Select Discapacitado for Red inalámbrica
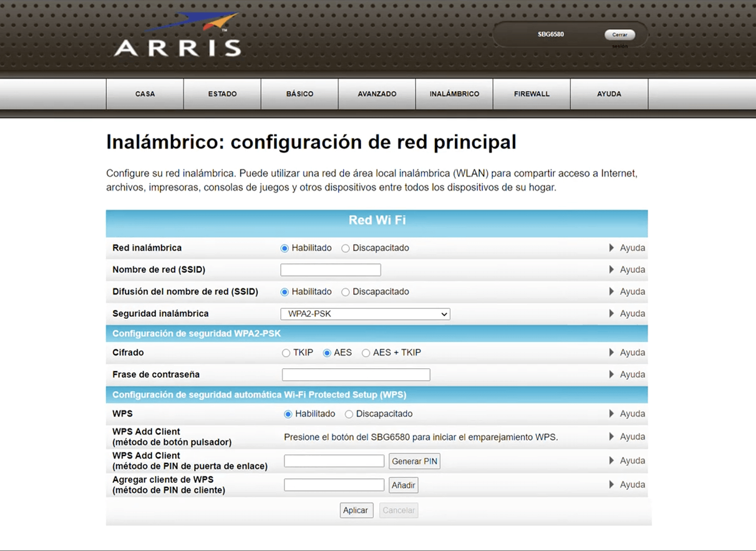Screen dimensions: 756x551 click(345, 248)
